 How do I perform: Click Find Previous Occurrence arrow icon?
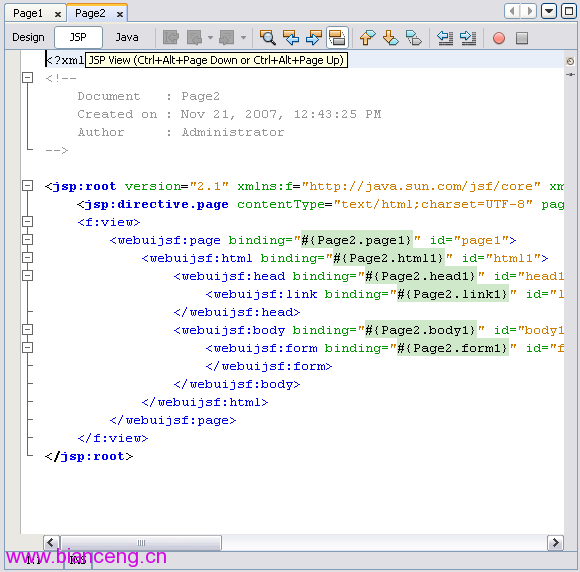pyautogui.click(x=291, y=37)
